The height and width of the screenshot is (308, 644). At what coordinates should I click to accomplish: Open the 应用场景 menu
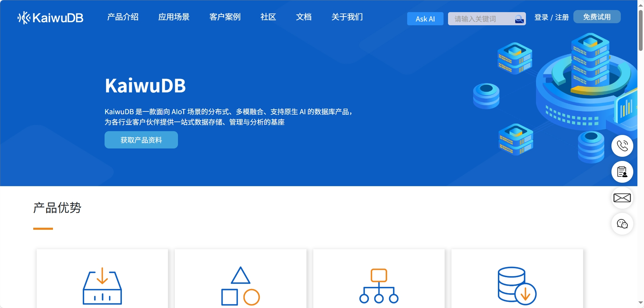click(x=174, y=17)
